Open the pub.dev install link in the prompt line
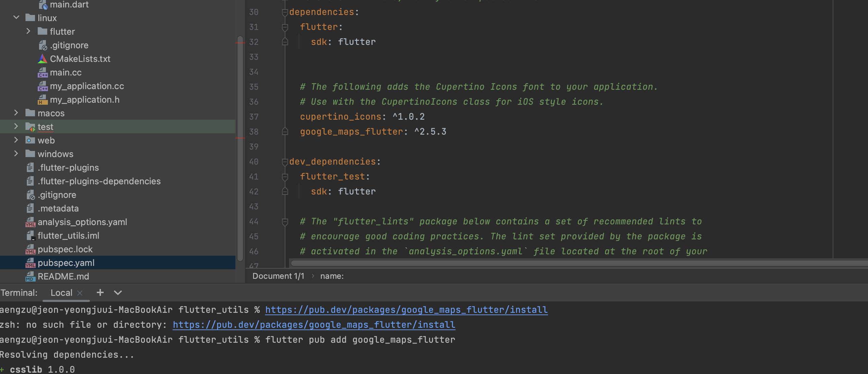This screenshot has height=374, width=868. 406,310
